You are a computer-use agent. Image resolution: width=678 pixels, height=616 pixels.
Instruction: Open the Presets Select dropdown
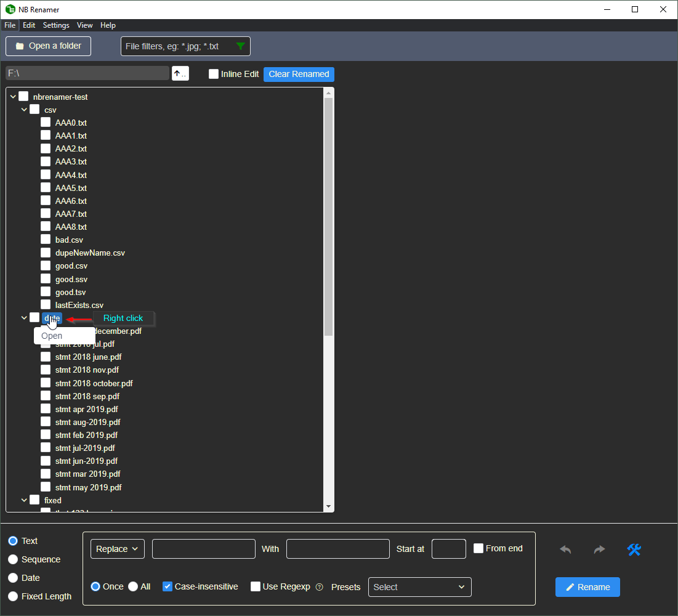coord(419,587)
